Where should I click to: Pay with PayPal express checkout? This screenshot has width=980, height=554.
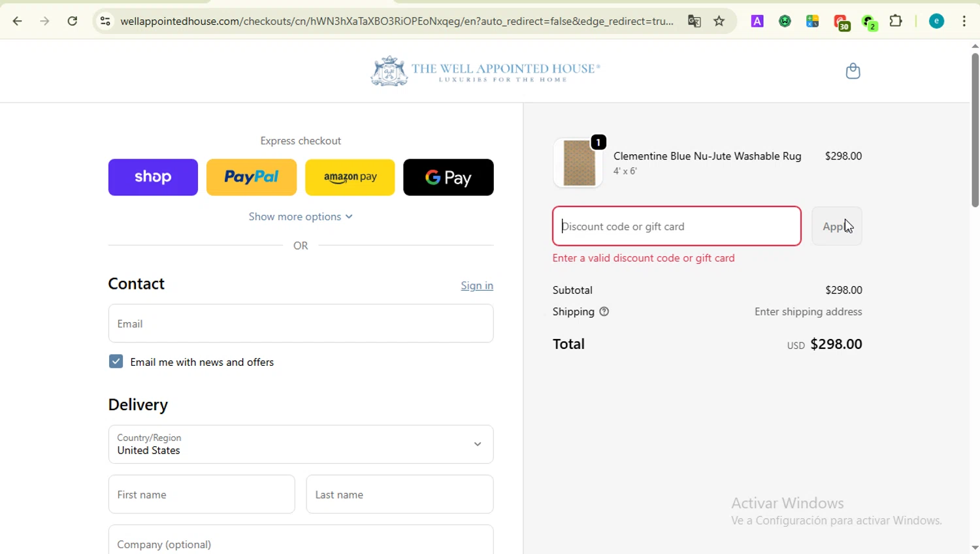(252, 177)
